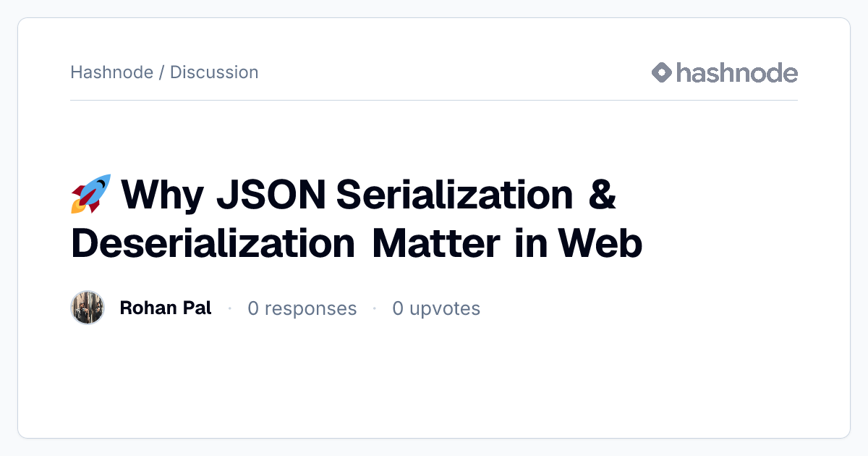Click the word Deserialization in the headline

(213, 244)
